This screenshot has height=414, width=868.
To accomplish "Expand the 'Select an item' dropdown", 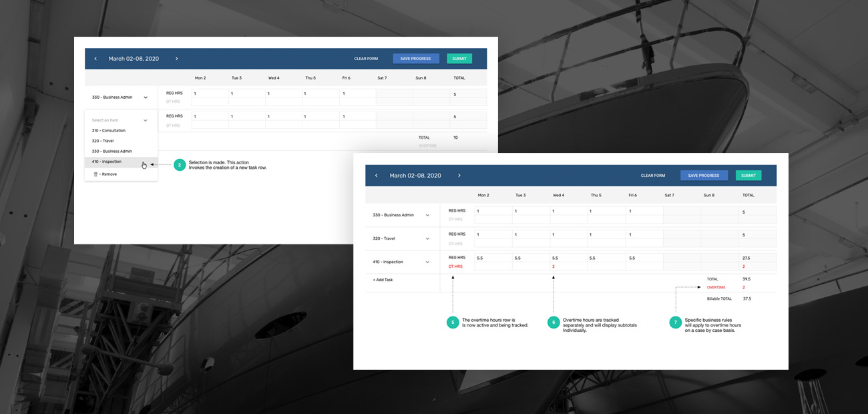I will (x=145, y=120).
